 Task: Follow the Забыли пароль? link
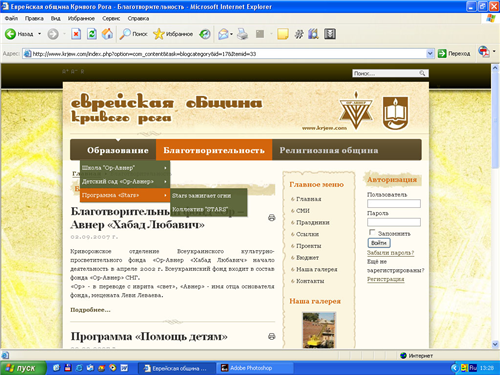391,253
